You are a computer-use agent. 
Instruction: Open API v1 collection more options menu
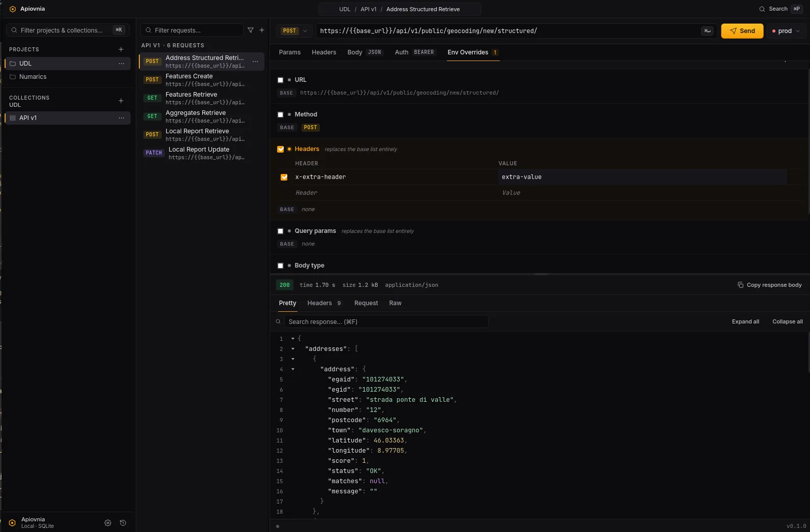click(122, 118)
